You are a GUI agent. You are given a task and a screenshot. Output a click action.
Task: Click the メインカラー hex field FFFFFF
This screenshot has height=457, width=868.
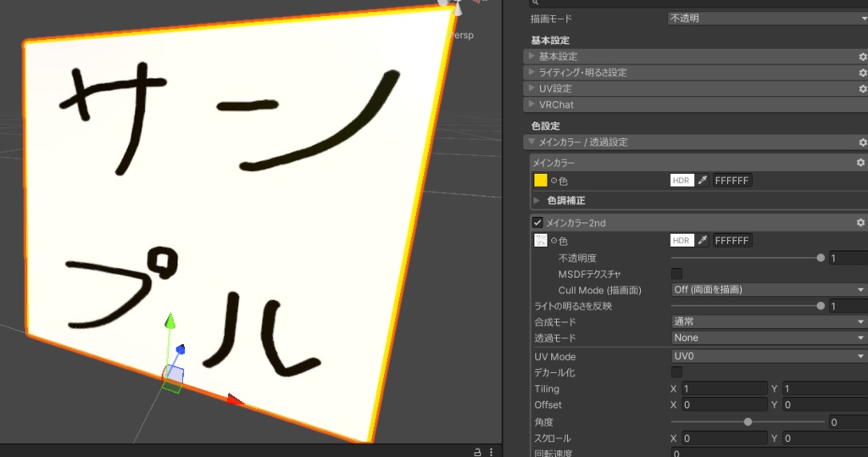pyautogui.click(x=732, y=181)
